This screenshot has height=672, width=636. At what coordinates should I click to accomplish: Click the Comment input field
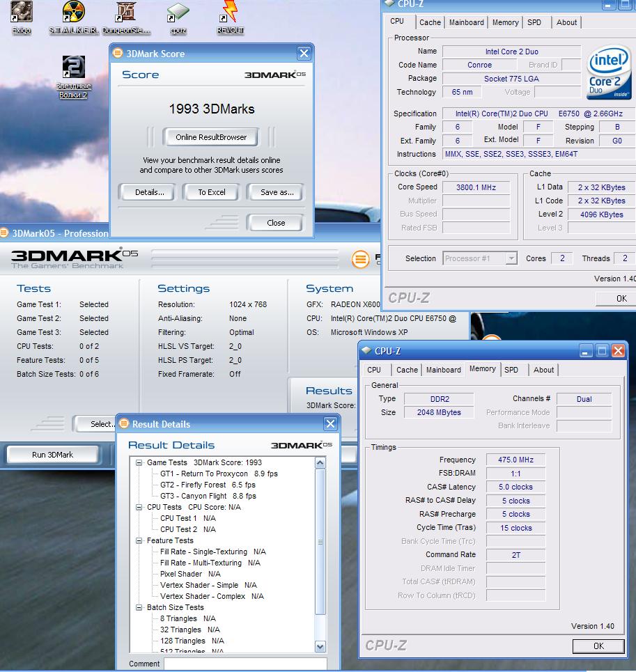(x=245, y=664)
